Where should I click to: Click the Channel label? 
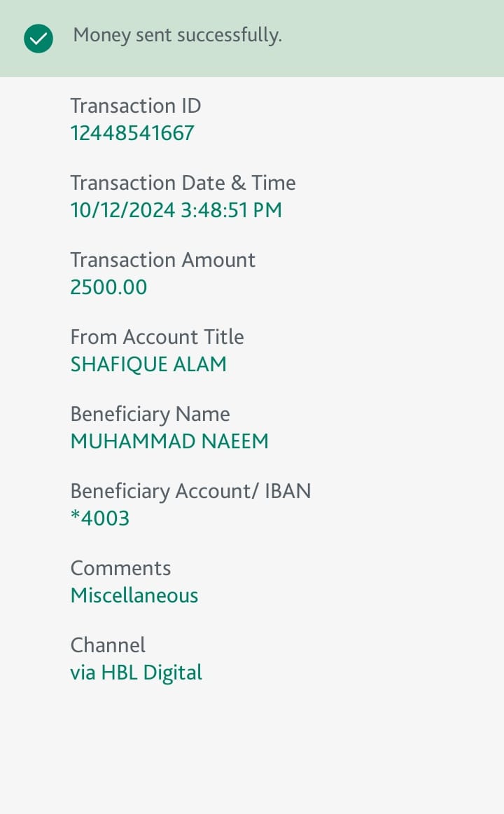click(108, 645)
